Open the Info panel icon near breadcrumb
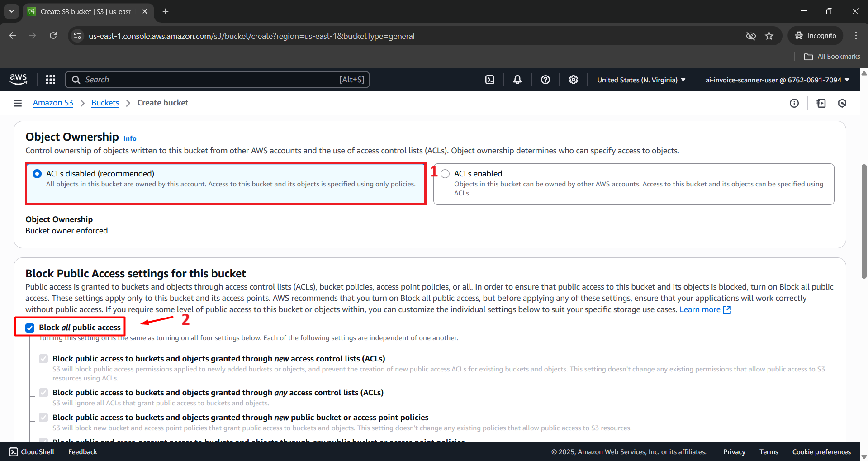This screenshot has height=461, width=868. click(794, 103)
